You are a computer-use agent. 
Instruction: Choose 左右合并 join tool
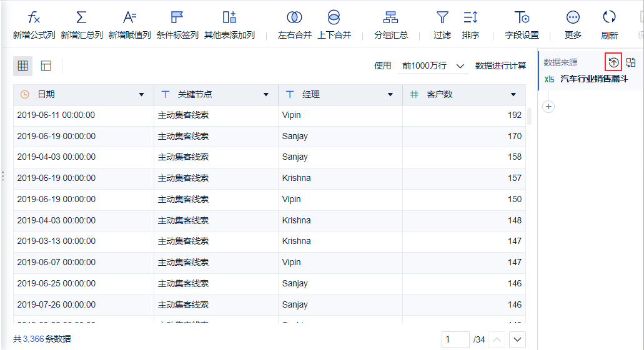click(294, 25)
